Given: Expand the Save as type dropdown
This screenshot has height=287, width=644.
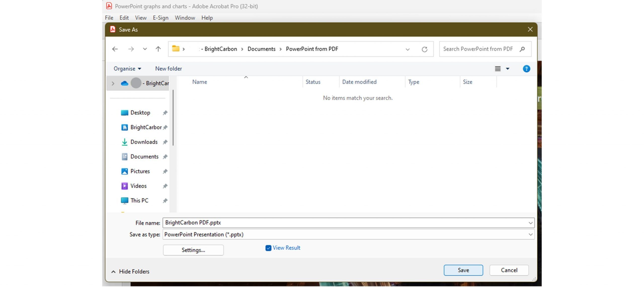Looking at the screenshot, I should 530,234.
